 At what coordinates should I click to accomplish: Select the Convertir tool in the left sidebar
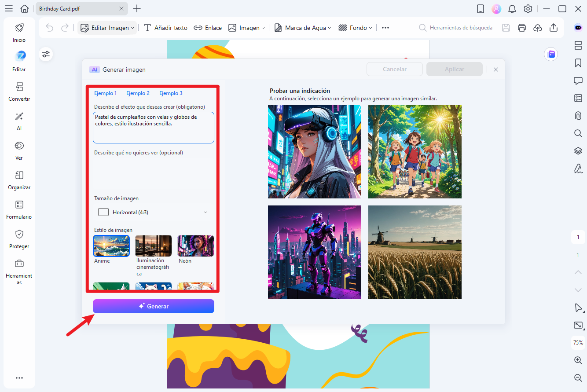click(19, 91)
